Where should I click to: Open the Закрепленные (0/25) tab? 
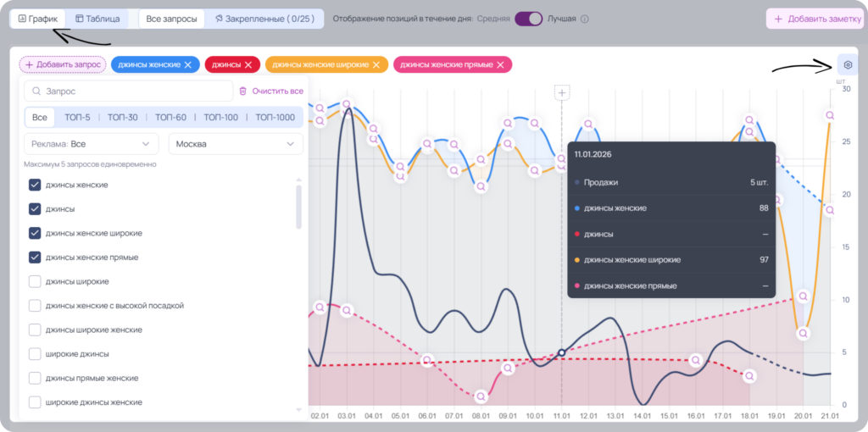[x=264, y=19]
